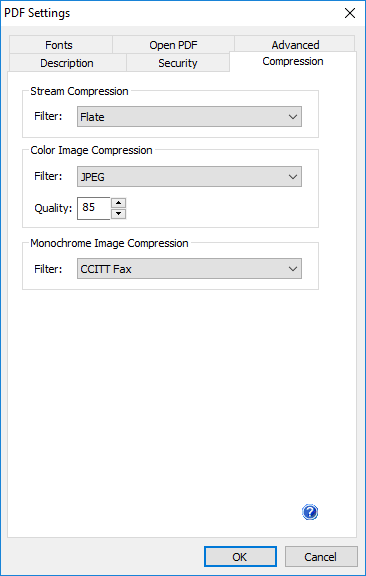Image resolution: width=366 pixels, height=576 pixels.
Task: Select the Compression tab
Action: (293, 61)
